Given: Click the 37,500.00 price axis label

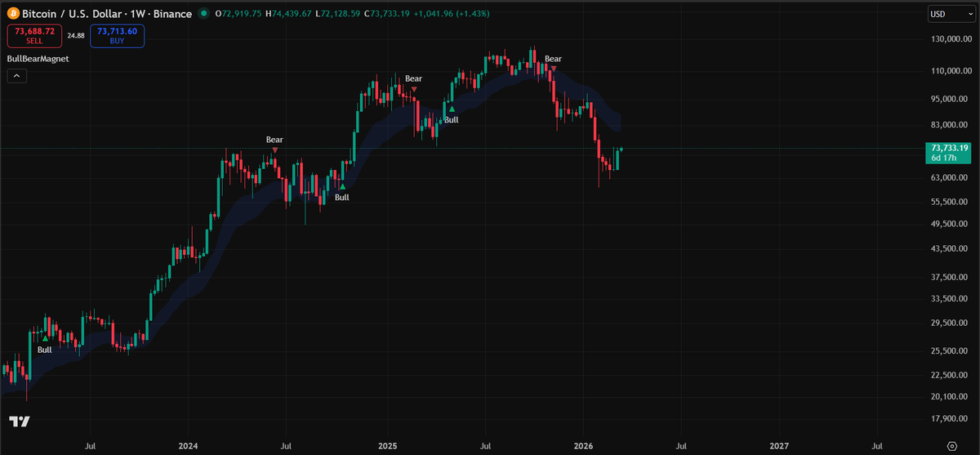Looking at the screenshot, I should point(948,277).
